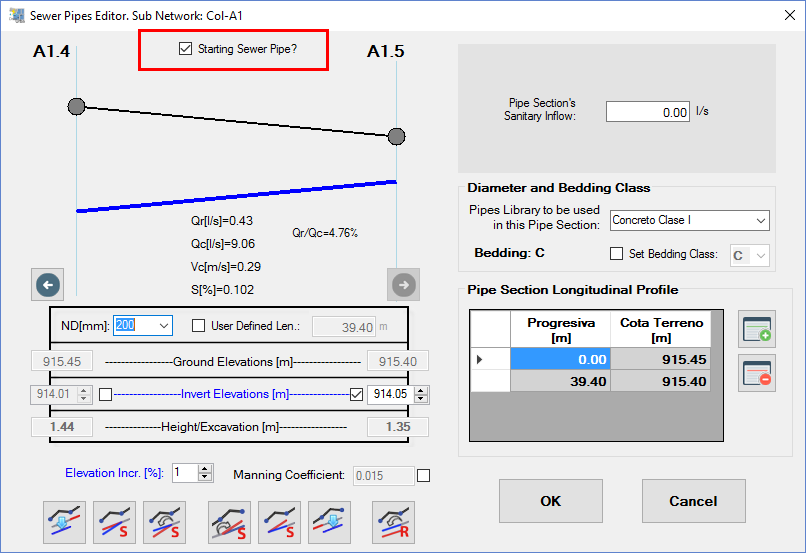Go to the previous pipe section arrow

click(x=48, y=285)
